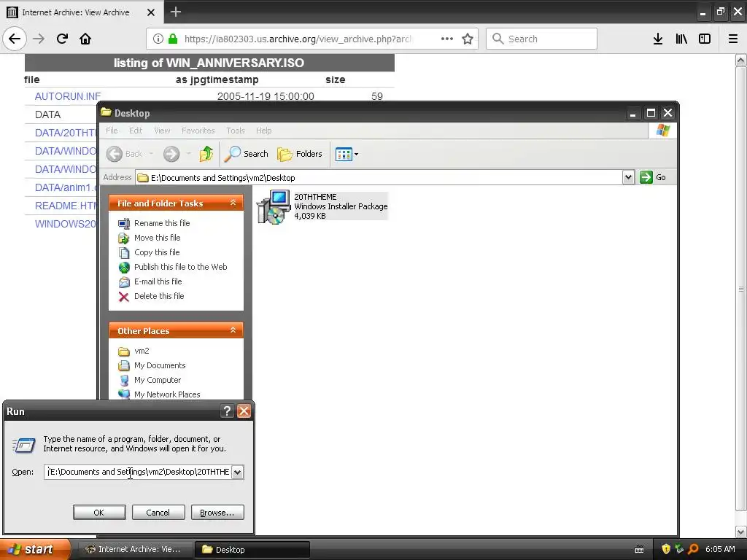Collapse Other Places panel
747x560 pixels.
233,330
